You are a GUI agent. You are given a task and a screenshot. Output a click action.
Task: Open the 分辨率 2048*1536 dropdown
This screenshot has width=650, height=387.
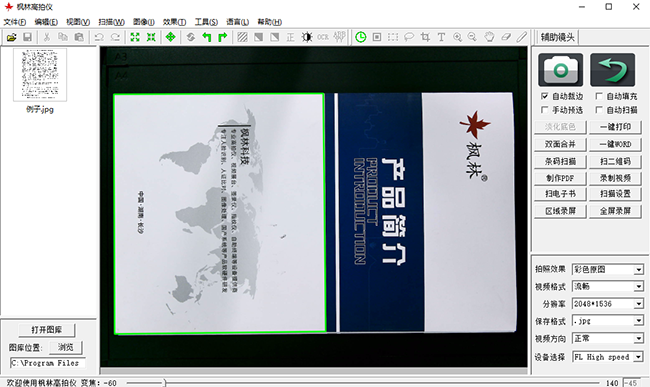click(x=608, y=304)
